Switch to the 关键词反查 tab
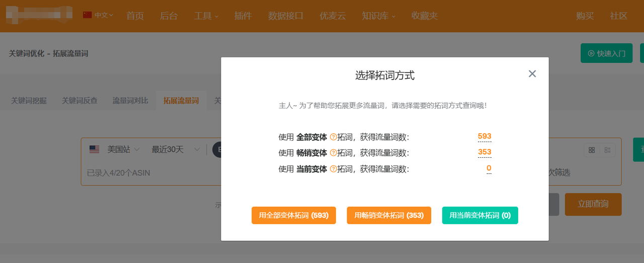 point(79,101)
